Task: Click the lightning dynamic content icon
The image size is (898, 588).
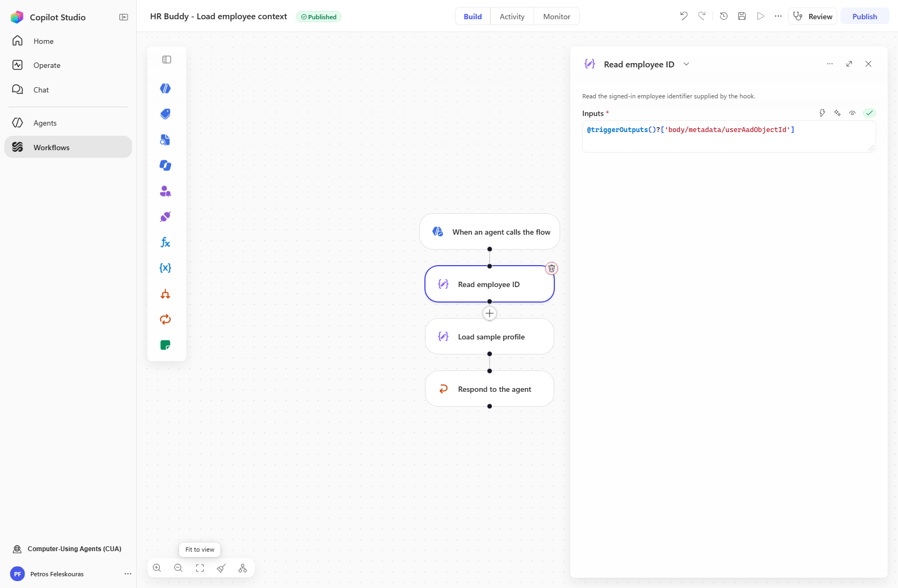Action: 822,113
